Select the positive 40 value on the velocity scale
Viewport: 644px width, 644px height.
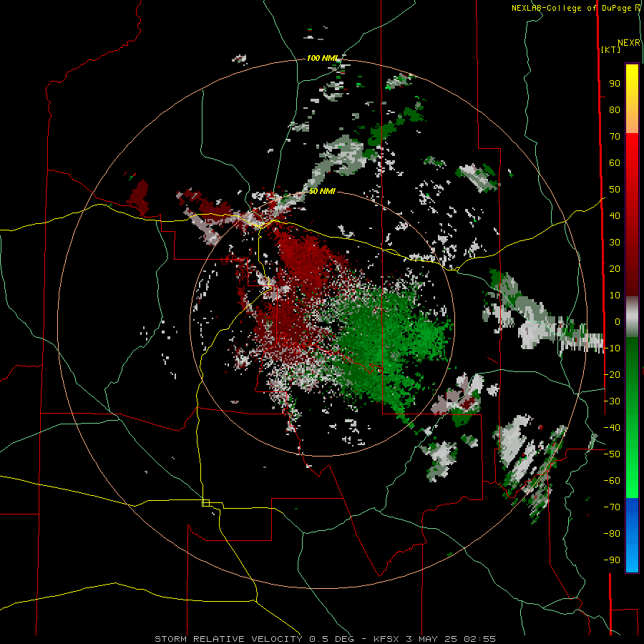(615, 216)
